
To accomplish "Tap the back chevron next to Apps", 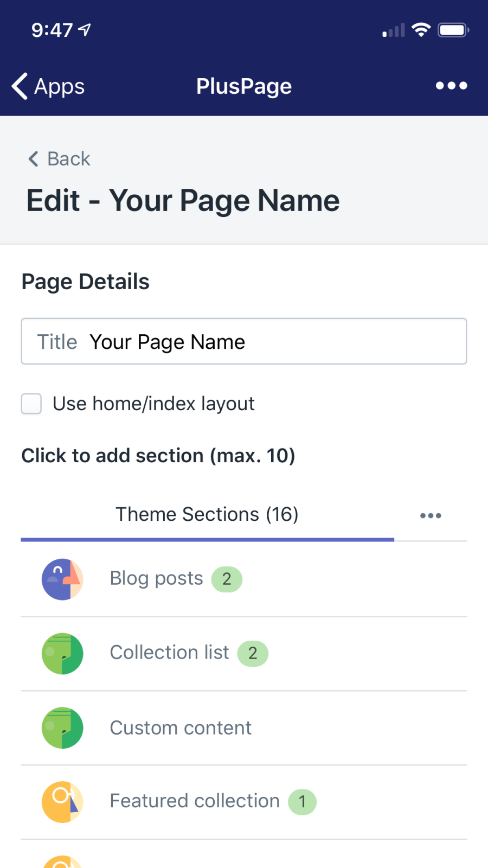I will 20,86.
